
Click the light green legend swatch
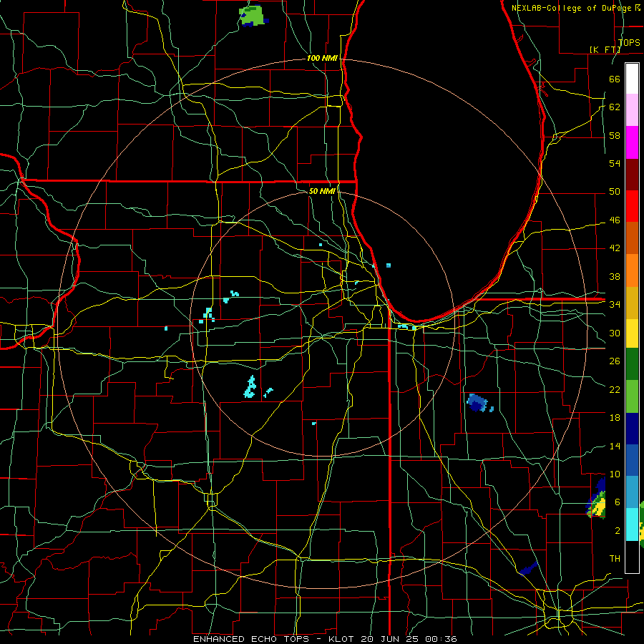coord(632,396)
